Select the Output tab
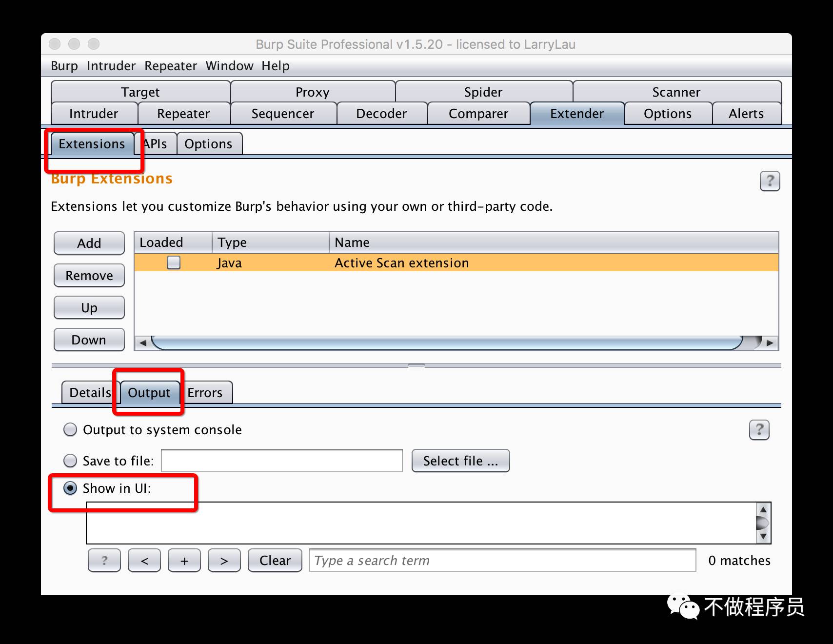833x644 pixels. 149,393
